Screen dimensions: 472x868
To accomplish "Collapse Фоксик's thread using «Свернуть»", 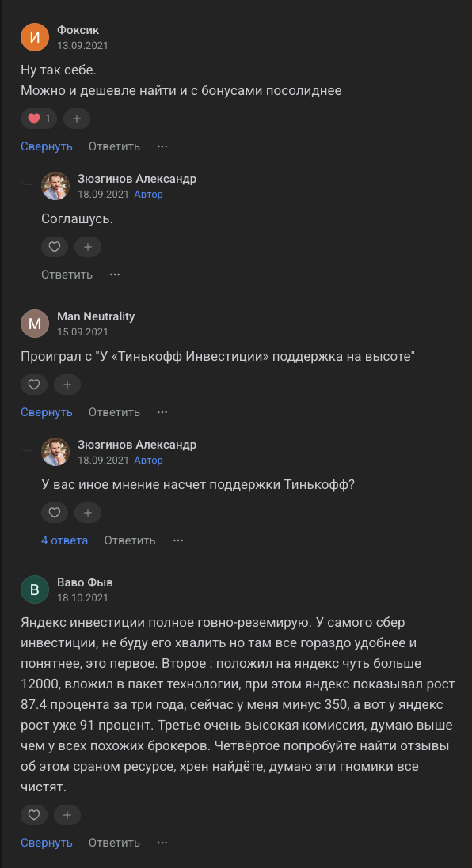I will (x=46, y=146).
